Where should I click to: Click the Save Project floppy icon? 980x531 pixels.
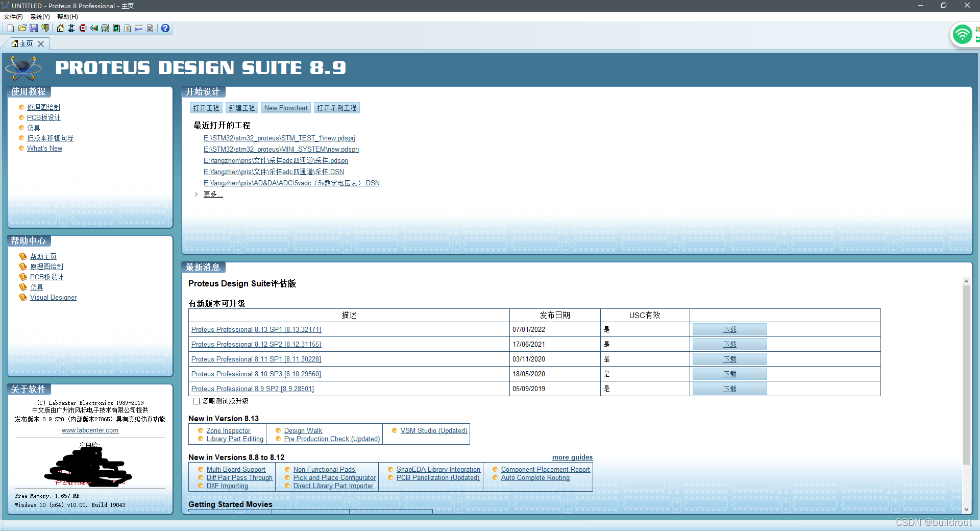(x=34, y=29)
